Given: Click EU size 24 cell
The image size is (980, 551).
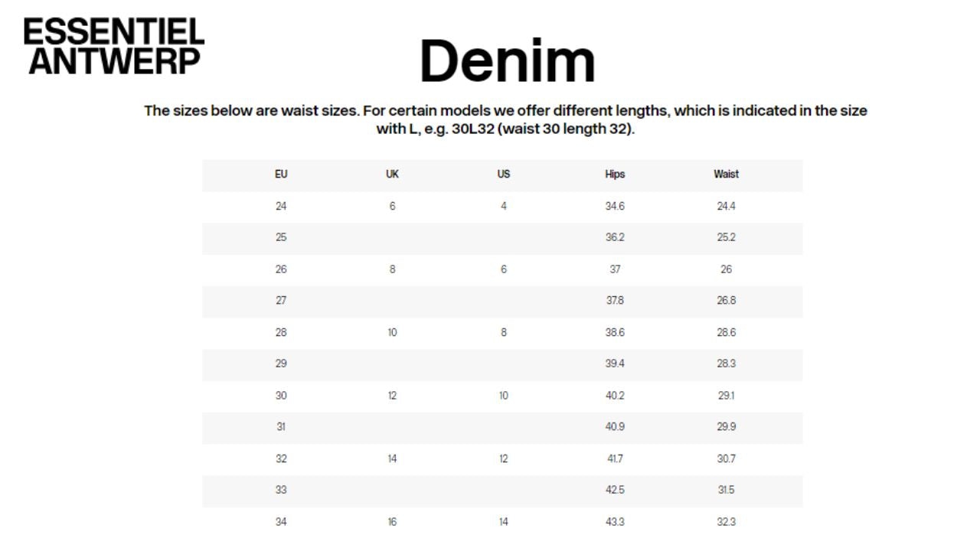Looking at the screenshot, I should tap(281, 207).
